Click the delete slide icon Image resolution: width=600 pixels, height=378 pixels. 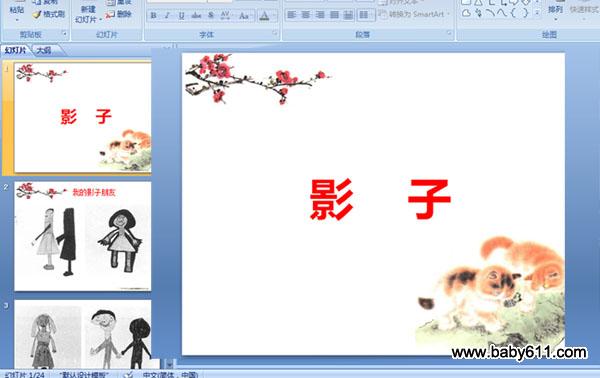coord(119,15)
